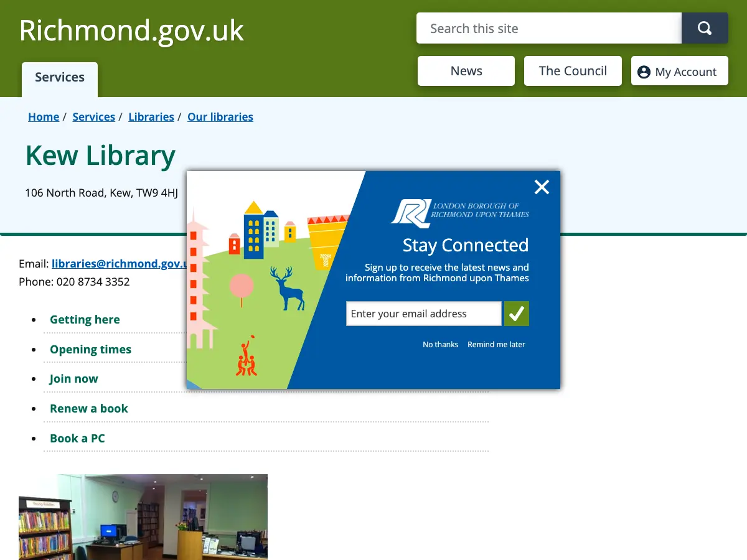The height and width of the screenshot is (560, 747).
Task: Open the Services tab
Action: tap(60, 78)
